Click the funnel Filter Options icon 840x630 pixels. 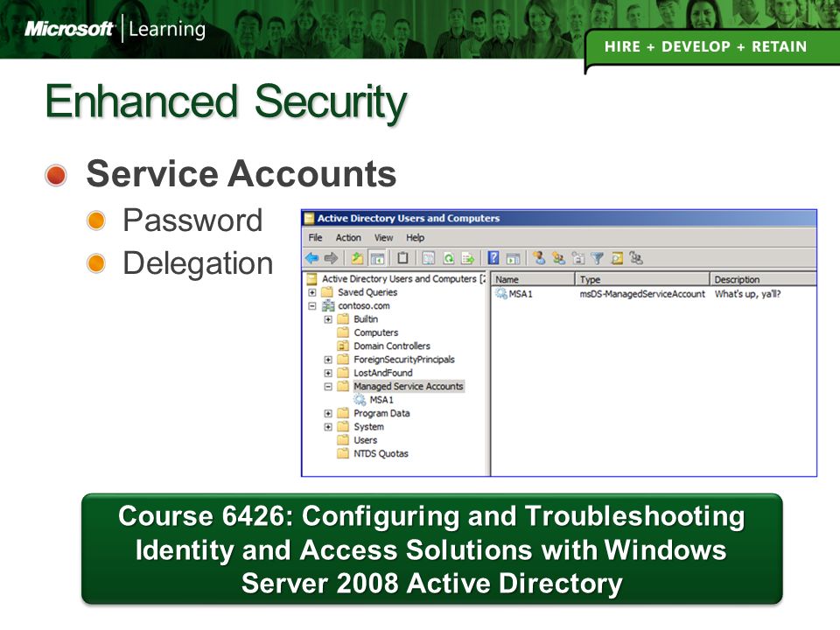pyautogui.click(x=598, y=258)
